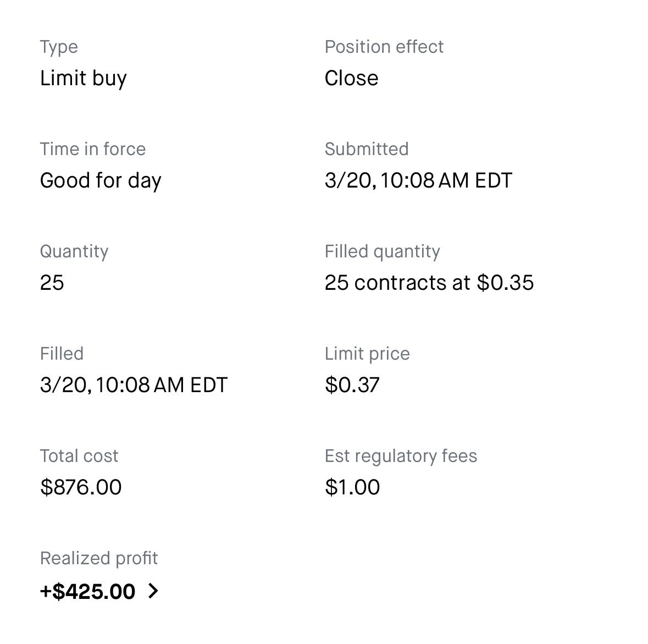Click the Position effect label

(x=384, y=47)
